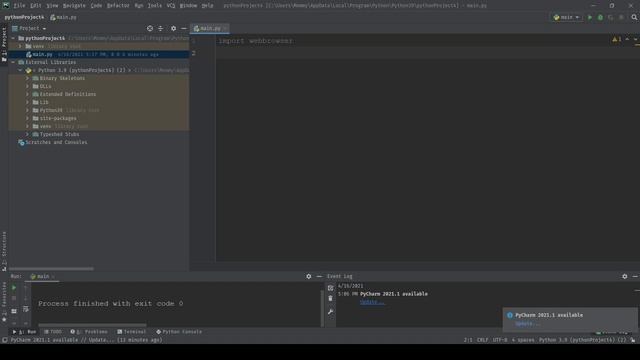This screenshot has height=360, width=640.
Task: Toggle the Terminal tool window button
Action: point(131,332)
